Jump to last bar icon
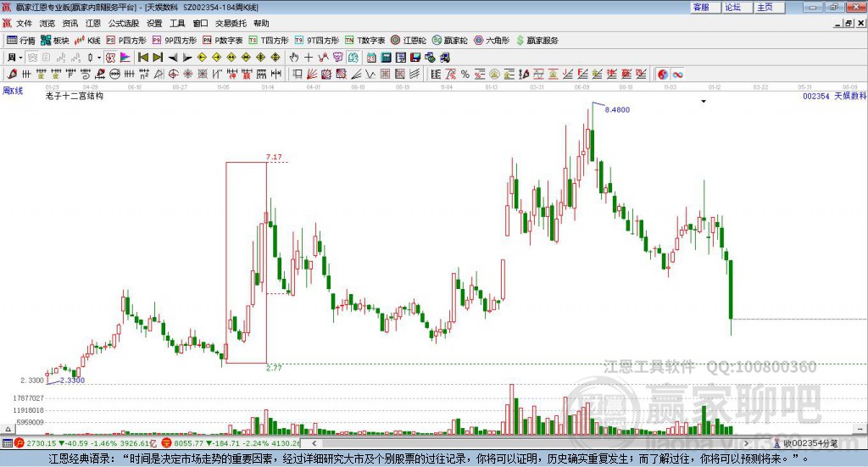 [158, 58]
